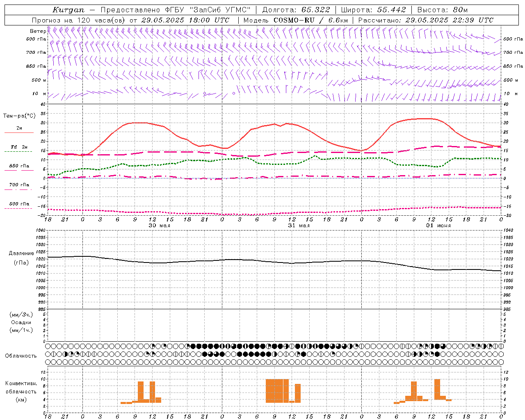Click the Облачность cloud cover label

pyautogui.click(x=21, y=356)
